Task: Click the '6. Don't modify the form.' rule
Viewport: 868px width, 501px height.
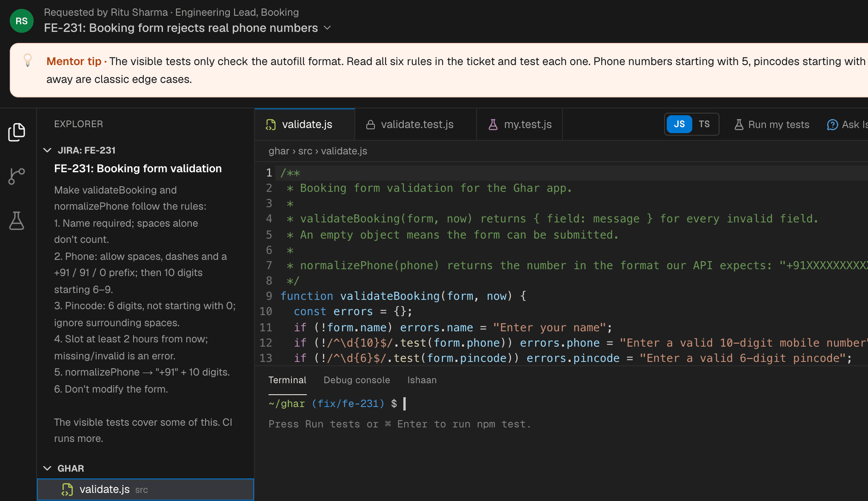Action: point(111,389)
